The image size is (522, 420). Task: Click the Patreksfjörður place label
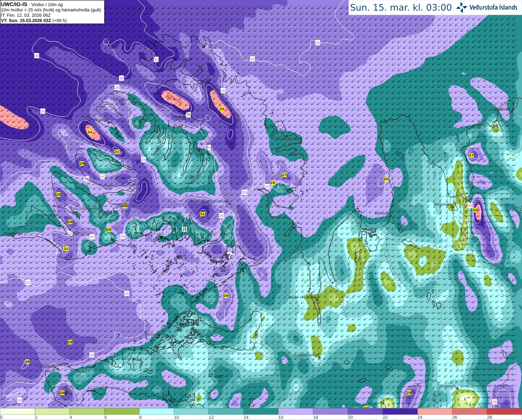click(x=48, y=214)
